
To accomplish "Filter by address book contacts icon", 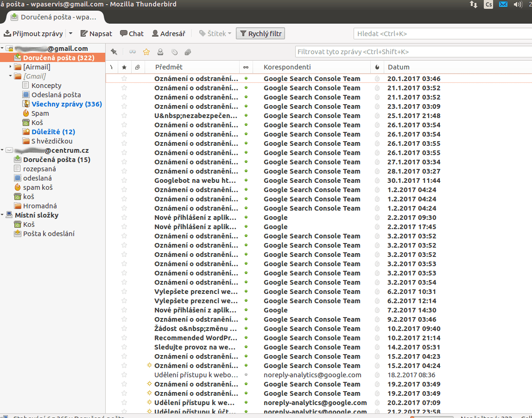I will 160,52.
